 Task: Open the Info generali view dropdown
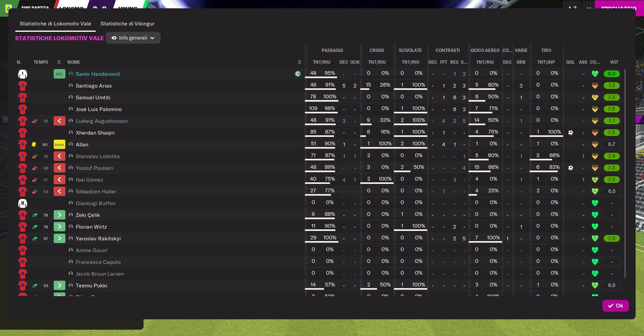[133, 38]
